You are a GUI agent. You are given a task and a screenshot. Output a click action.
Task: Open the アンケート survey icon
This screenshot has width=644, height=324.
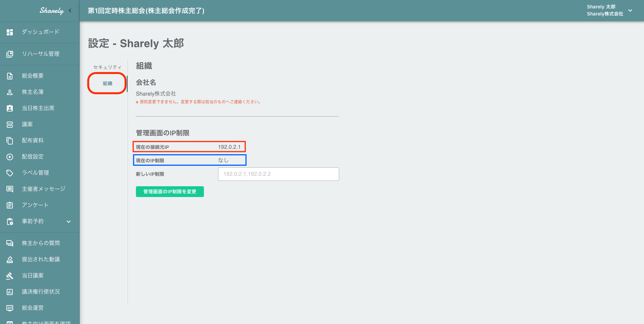pos(9,205)
